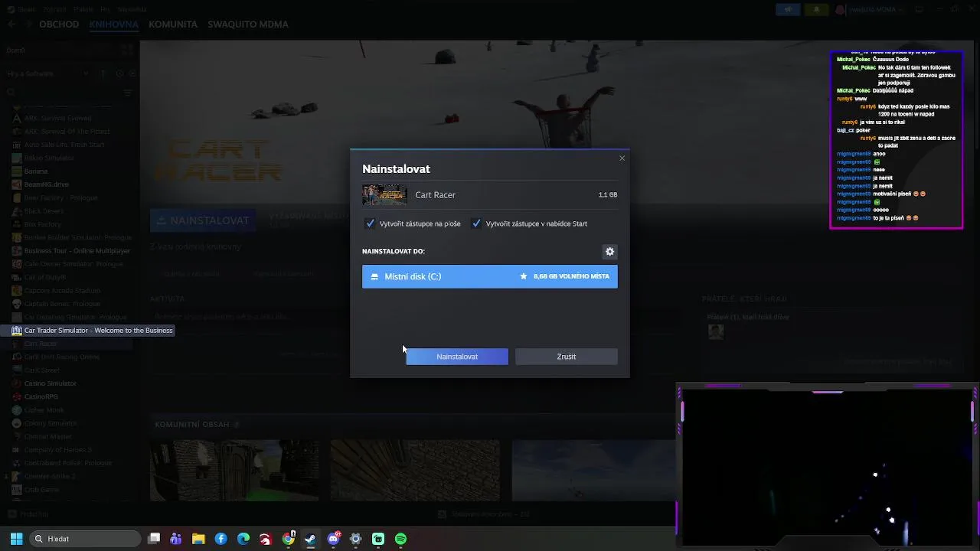Open Microsoft Teams from the taskbar
This screenshot has width=980, height=551.
176,539
